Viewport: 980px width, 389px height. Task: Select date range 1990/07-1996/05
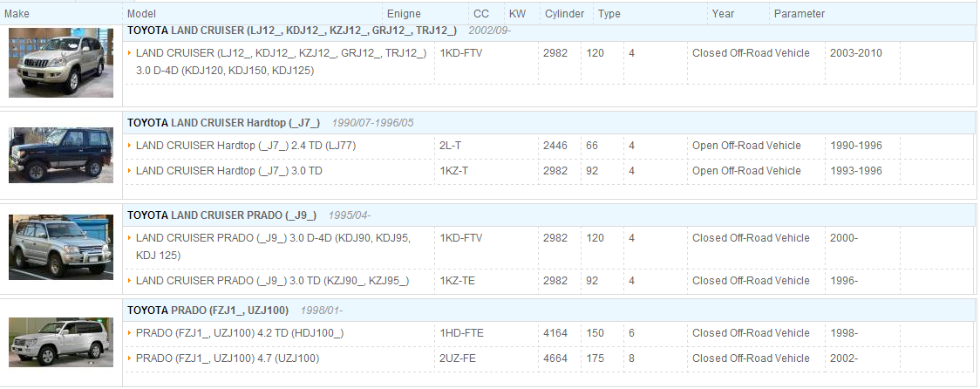[x=372, y=123]
